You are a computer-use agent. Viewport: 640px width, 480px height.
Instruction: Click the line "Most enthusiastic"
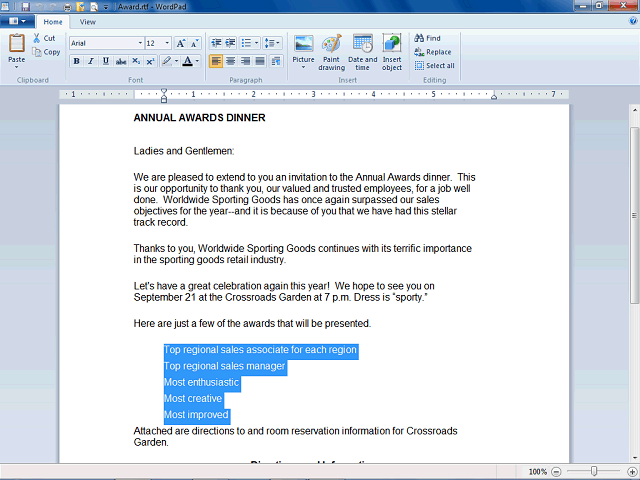click(201, 382)
